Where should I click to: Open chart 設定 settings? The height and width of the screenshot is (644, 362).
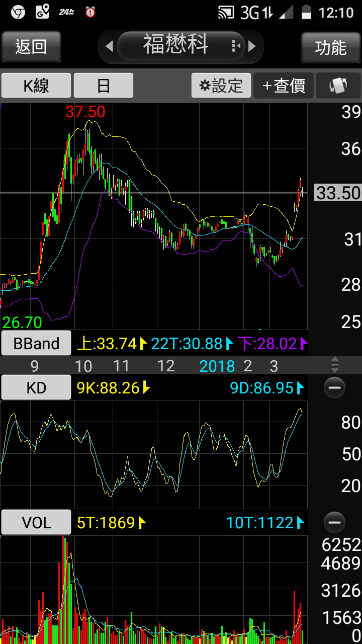pos(221,86)
